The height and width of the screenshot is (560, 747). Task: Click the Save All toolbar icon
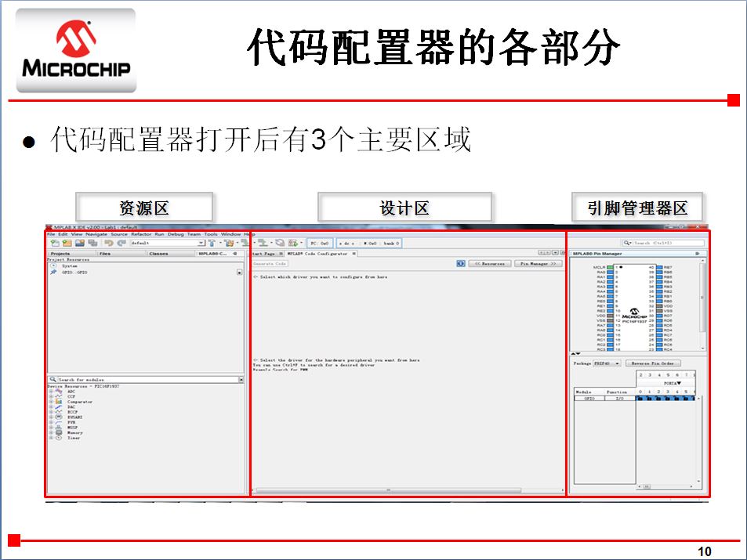point(93,243)
